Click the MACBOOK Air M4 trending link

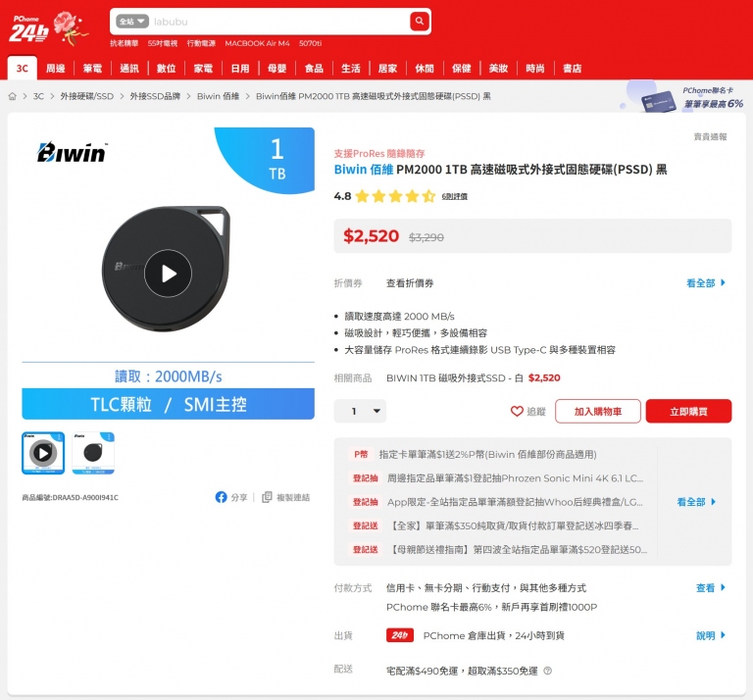258,43
